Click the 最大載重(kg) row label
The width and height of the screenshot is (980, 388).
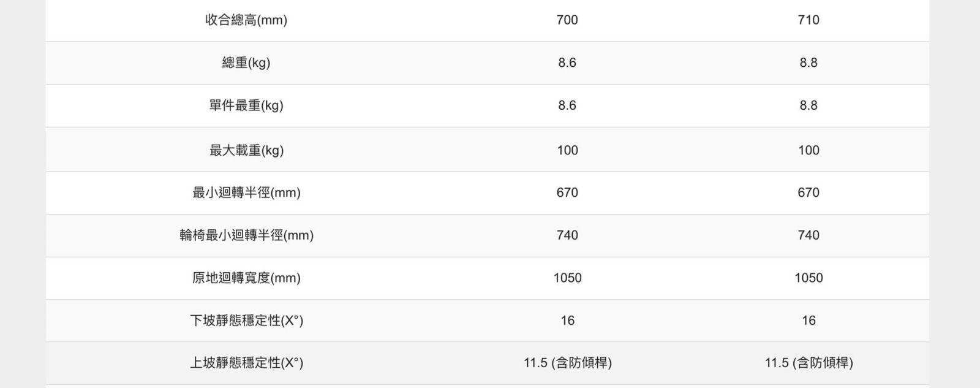(246, 150)
